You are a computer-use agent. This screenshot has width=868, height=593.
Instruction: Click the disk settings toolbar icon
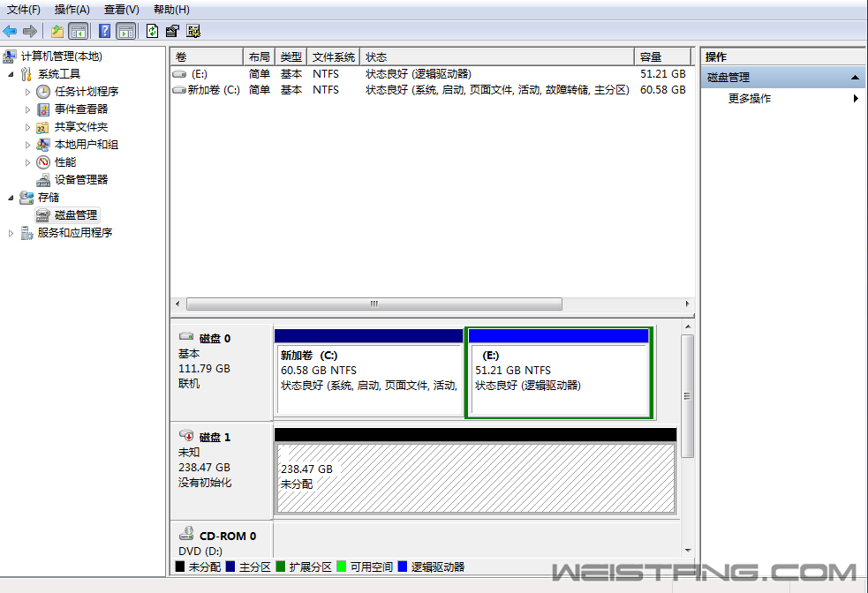tap(193, 31)
